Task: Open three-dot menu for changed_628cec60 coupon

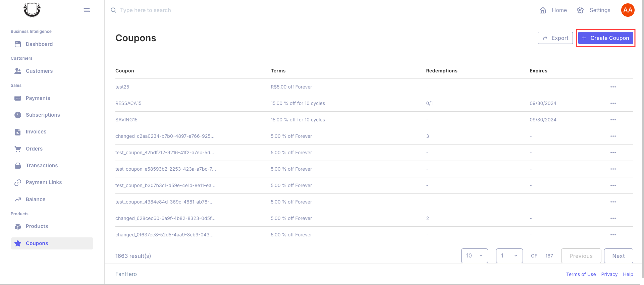Action: click(613, 218)
